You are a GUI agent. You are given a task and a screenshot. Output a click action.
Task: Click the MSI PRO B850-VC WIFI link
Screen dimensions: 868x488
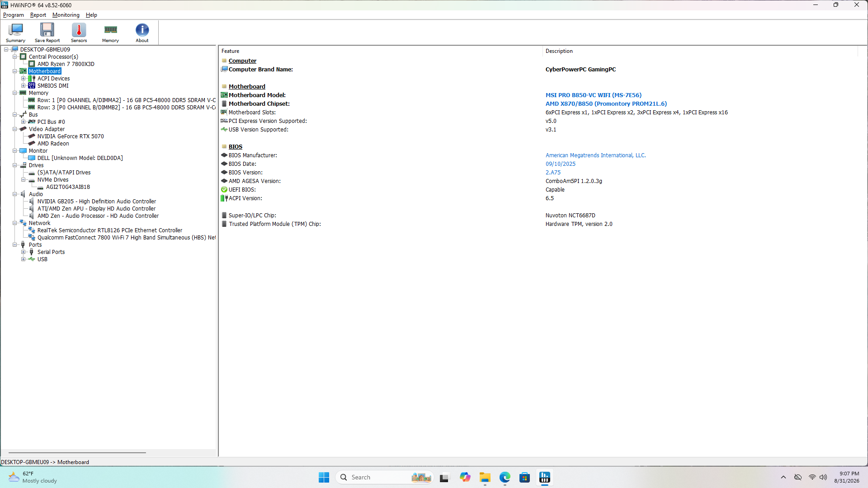593,95
